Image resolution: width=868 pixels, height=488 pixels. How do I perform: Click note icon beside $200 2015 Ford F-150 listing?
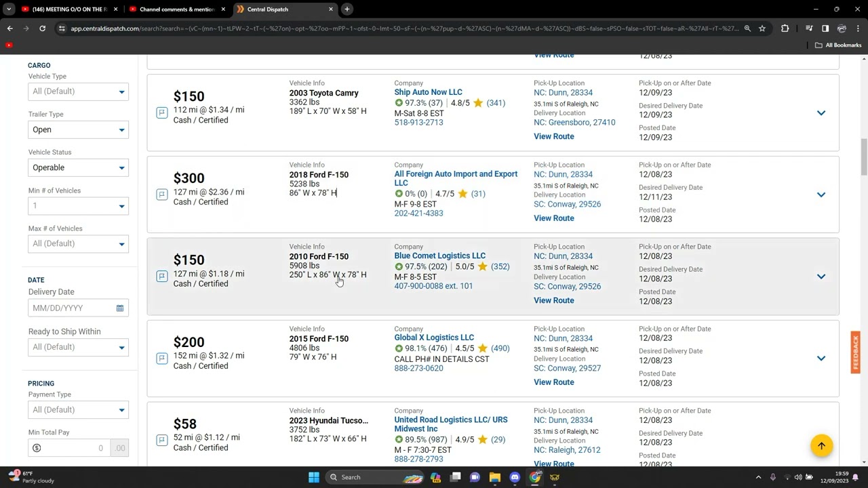(162, 358)
